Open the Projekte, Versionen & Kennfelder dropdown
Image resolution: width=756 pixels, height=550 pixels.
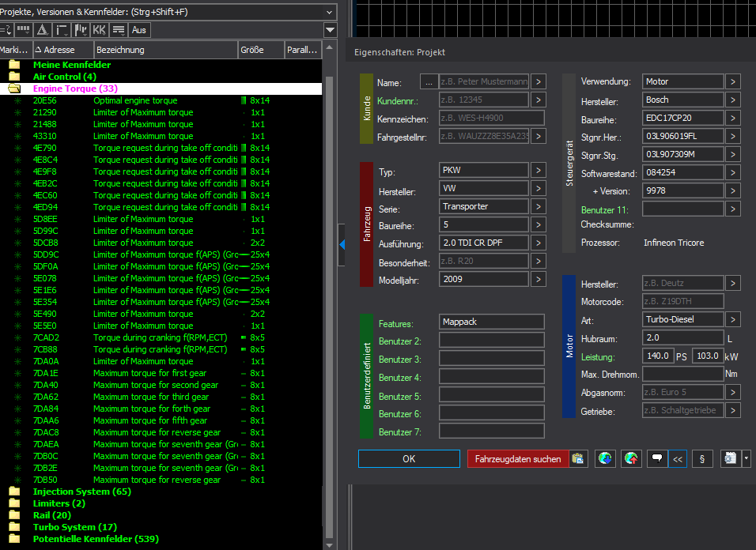(330, 11)
